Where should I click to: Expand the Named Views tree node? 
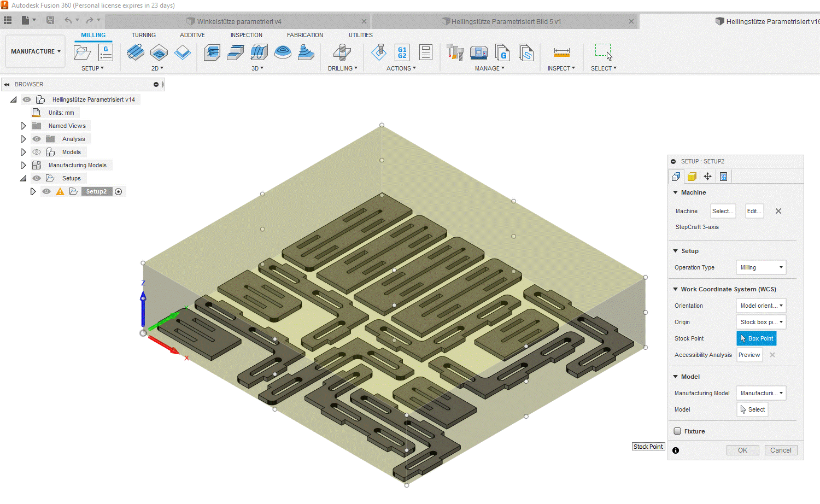click(23, 126)
